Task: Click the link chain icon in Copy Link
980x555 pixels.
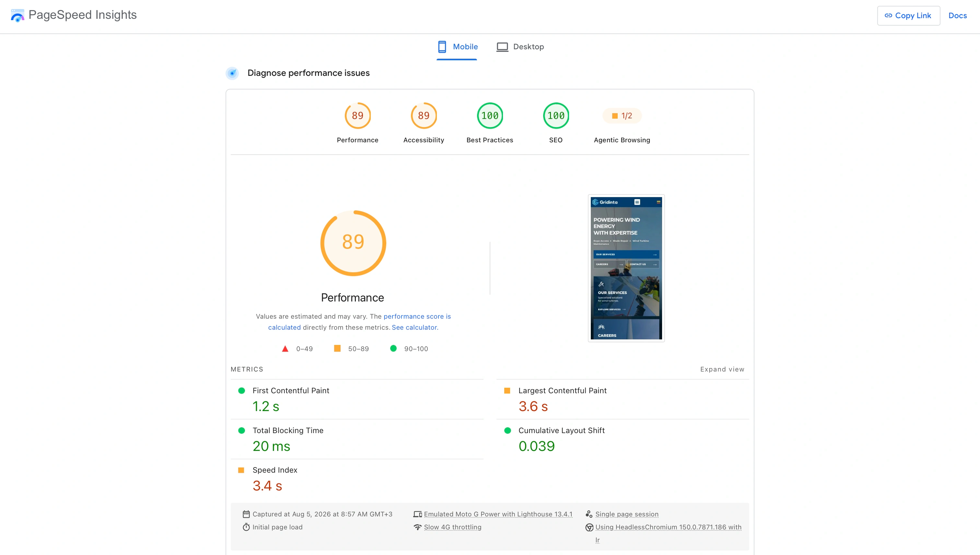Action: pyautogui.click(x=888, y=16)
